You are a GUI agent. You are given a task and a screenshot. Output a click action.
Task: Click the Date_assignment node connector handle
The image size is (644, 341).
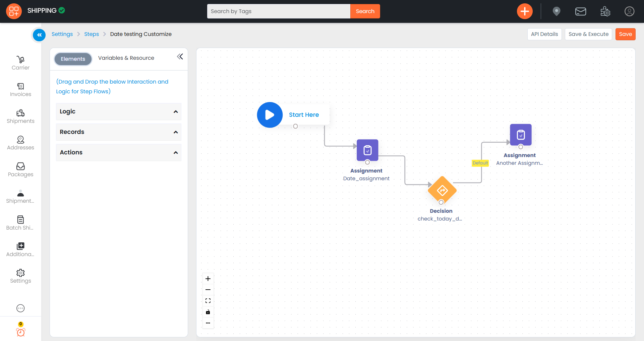point(367,162)
